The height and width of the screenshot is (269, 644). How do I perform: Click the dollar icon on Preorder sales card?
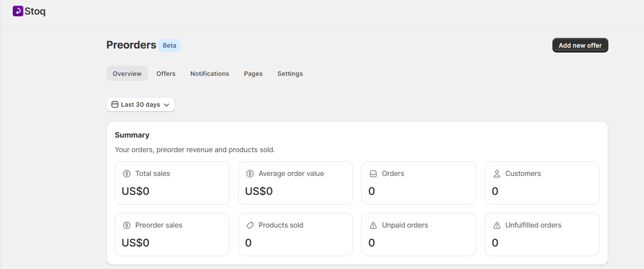[x=127, y=225]
